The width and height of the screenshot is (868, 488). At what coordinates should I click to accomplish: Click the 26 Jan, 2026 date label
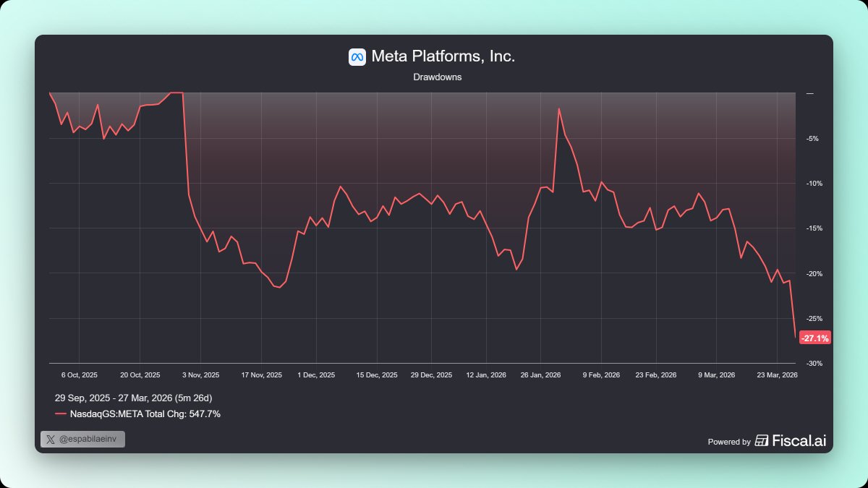point(541,375)
